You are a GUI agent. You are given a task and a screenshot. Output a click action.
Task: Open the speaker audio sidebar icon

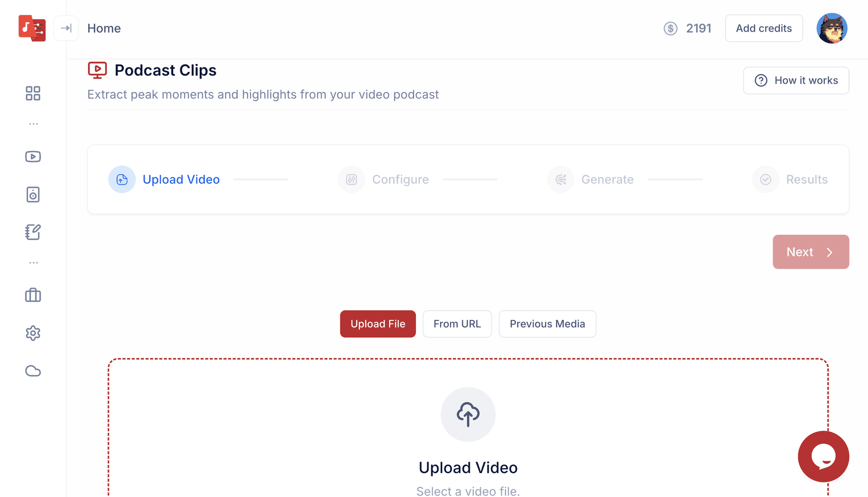tap(33, 194)
